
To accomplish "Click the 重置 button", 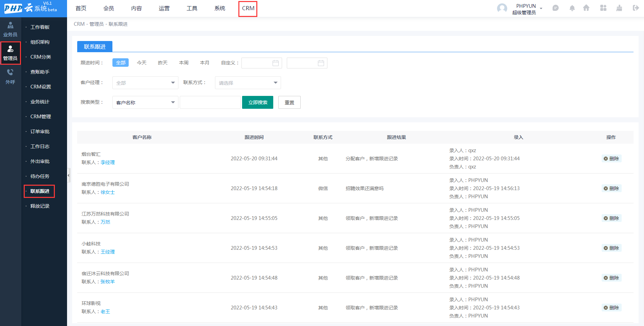I will tap(289, 102).
